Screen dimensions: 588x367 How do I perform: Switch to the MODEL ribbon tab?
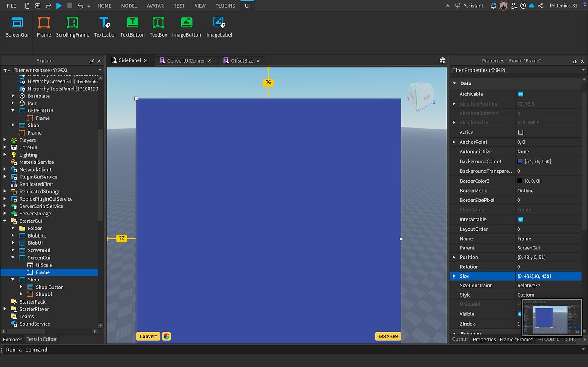[x=129, y=6]
